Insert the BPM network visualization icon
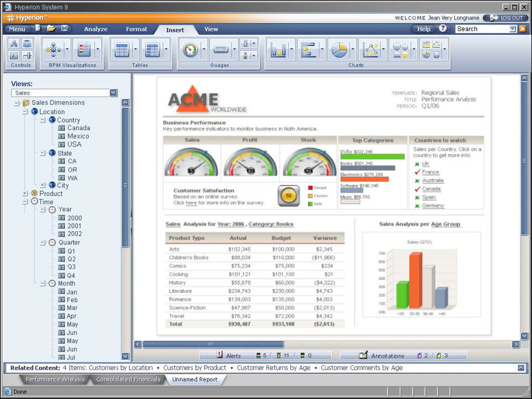 (53, 50)
